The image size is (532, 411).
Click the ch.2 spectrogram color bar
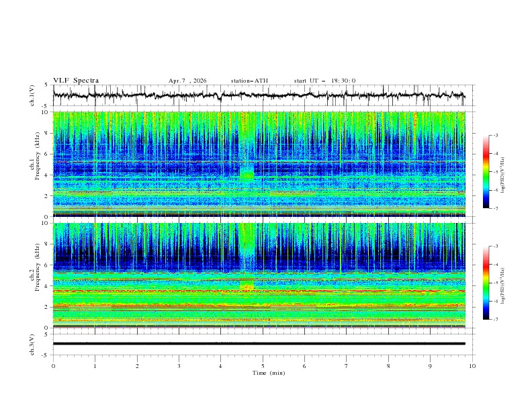pos(486,283)
